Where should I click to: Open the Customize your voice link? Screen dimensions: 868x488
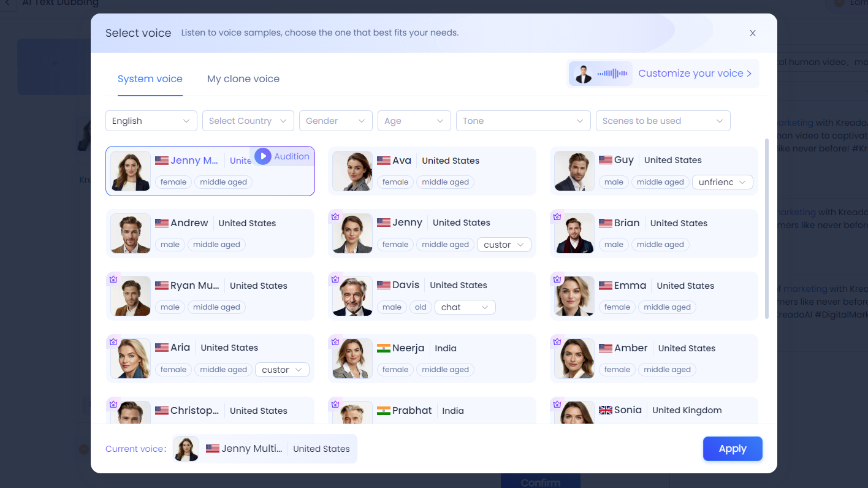click(695, 74)
